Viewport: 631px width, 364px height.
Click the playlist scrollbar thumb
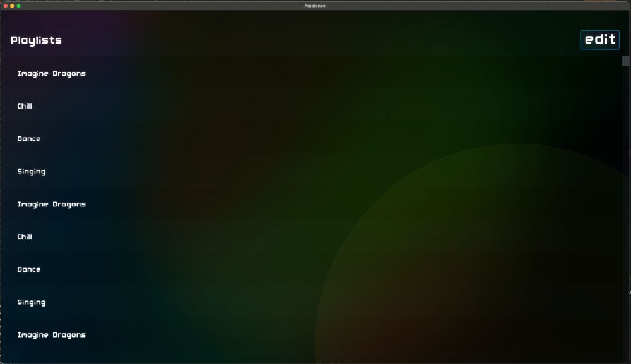pos(625,61)
